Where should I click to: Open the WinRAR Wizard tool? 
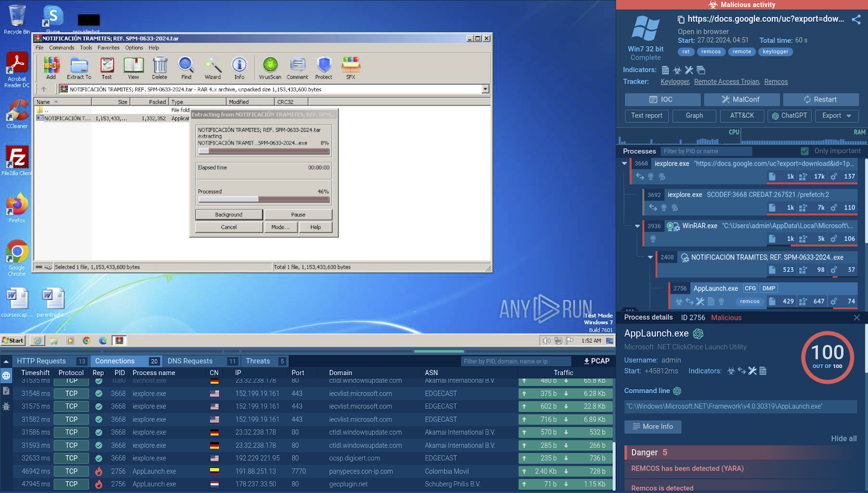(213, 66)
